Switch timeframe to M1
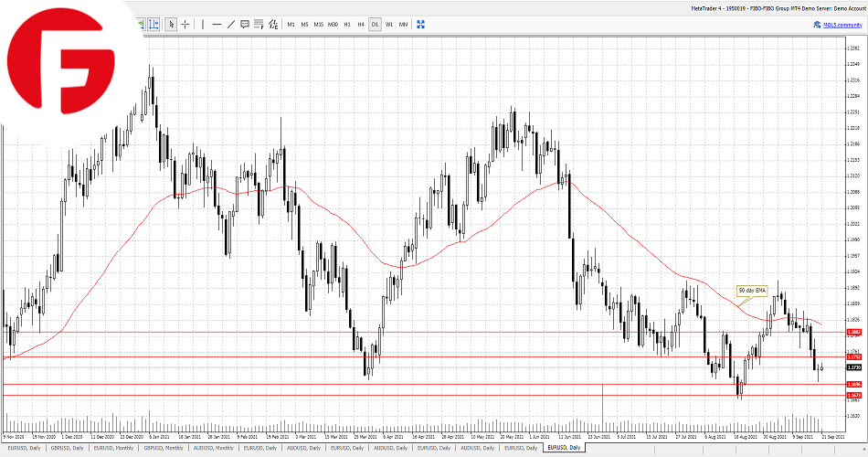This screenshot has height=457, width=868. [291, 24]
